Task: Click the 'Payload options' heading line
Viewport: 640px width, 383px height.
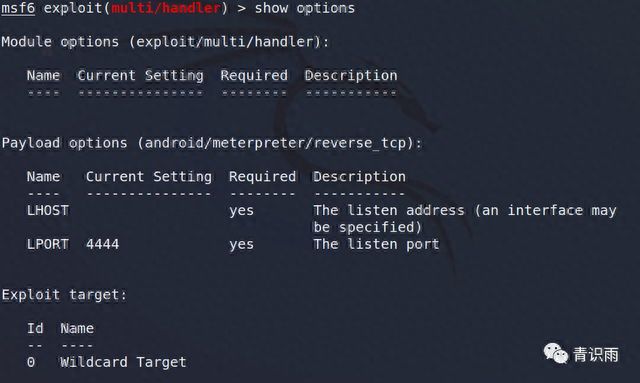Action: pyautogui.click(x=211, y=143)
